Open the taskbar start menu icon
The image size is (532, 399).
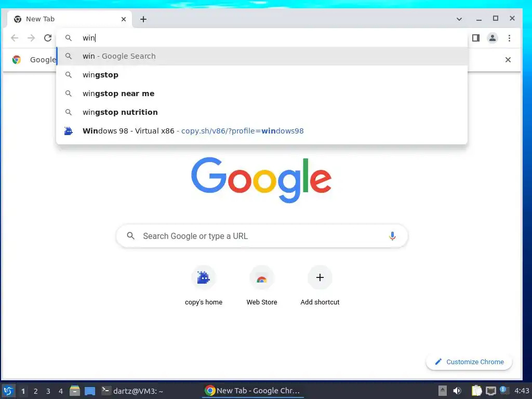pyautogui.click(x=8, y=391)
